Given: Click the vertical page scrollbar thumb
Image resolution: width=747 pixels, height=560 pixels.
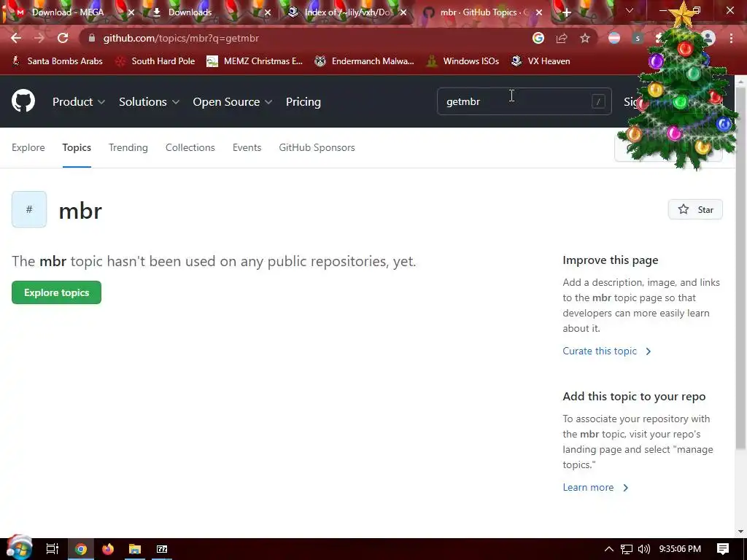Looking at the screenshot, I should point(741,268).
